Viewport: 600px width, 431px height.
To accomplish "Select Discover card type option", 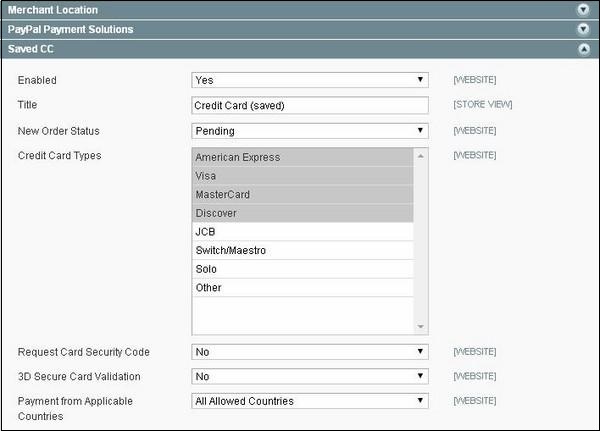I will tap(301, 213).
